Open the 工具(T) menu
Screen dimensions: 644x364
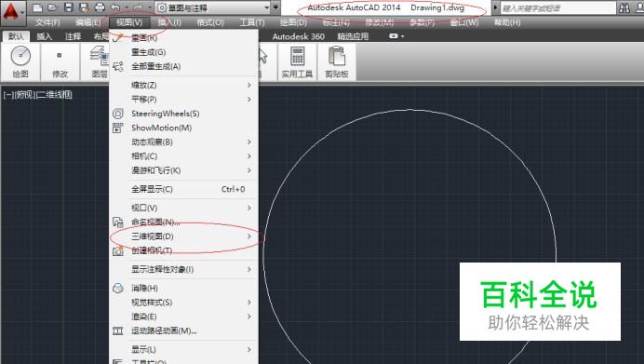pyautogui.click(x=252, y=22)
